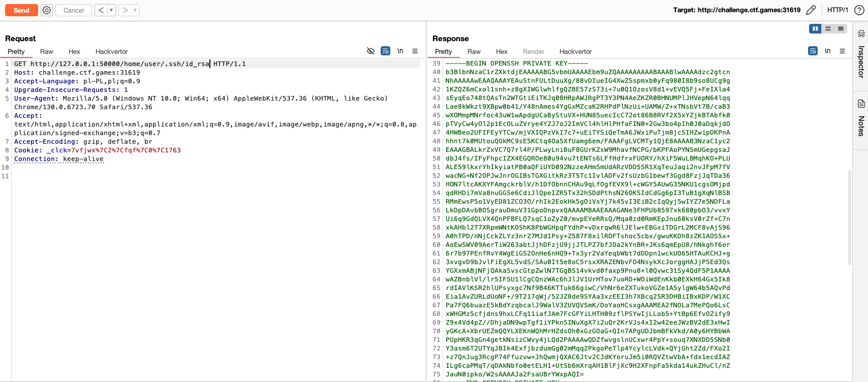Send the Repeater request

21,10
